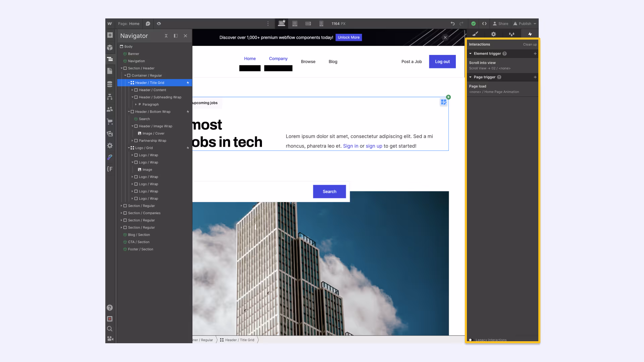644x362 pixels.
Task: Click Clean up in Interactions
Action: click(x=530, y=45)
